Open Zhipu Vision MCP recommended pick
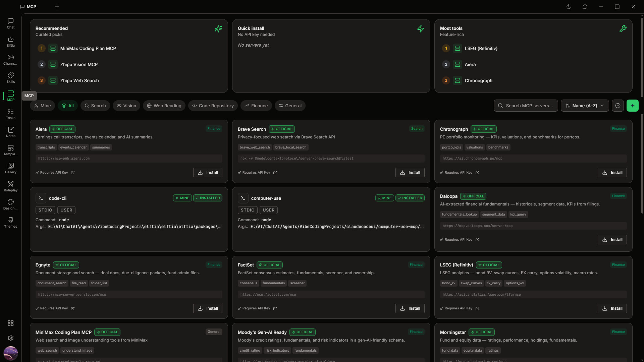 pyautogui.click(x=129, y=64)
